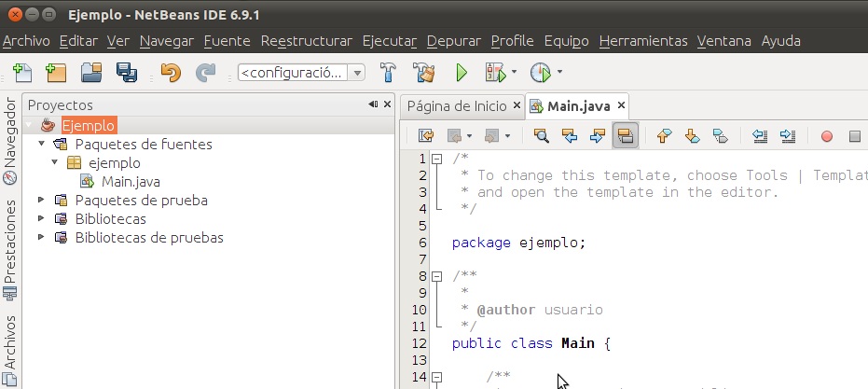Screen dimensions: 868x389
Task: Click the Find Selection magnifier icon in the editor toolbar
Action: (541, 136)
